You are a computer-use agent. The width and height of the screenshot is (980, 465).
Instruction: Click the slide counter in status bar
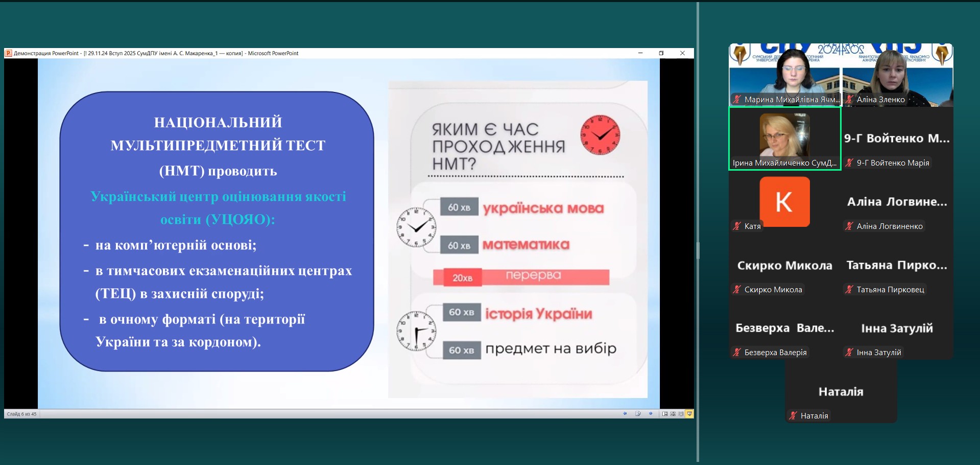pos(22,414)
